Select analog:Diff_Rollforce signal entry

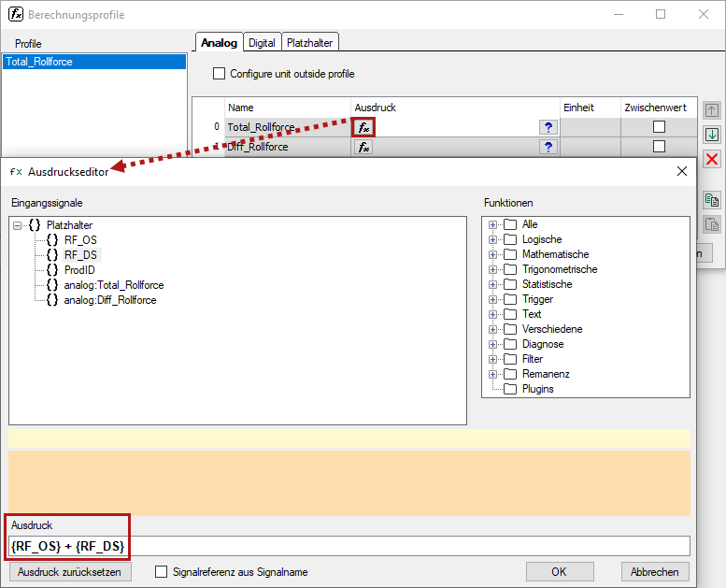tap(110, 300)
